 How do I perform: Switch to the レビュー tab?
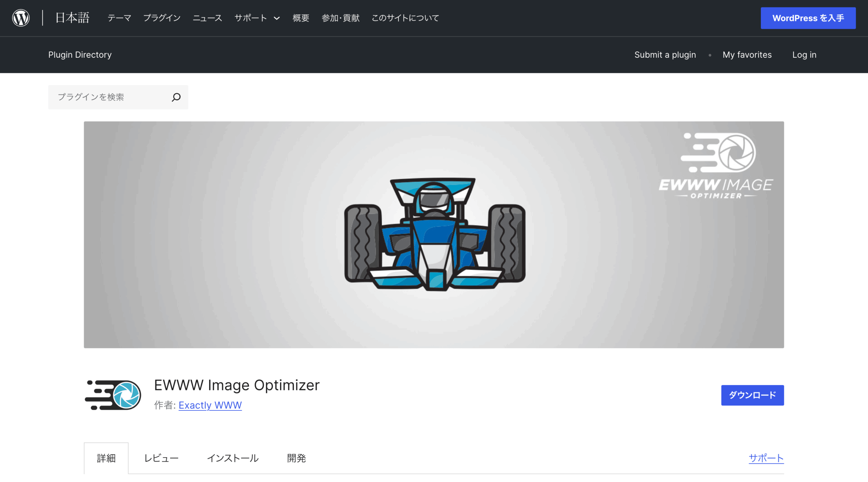(161, 458)
